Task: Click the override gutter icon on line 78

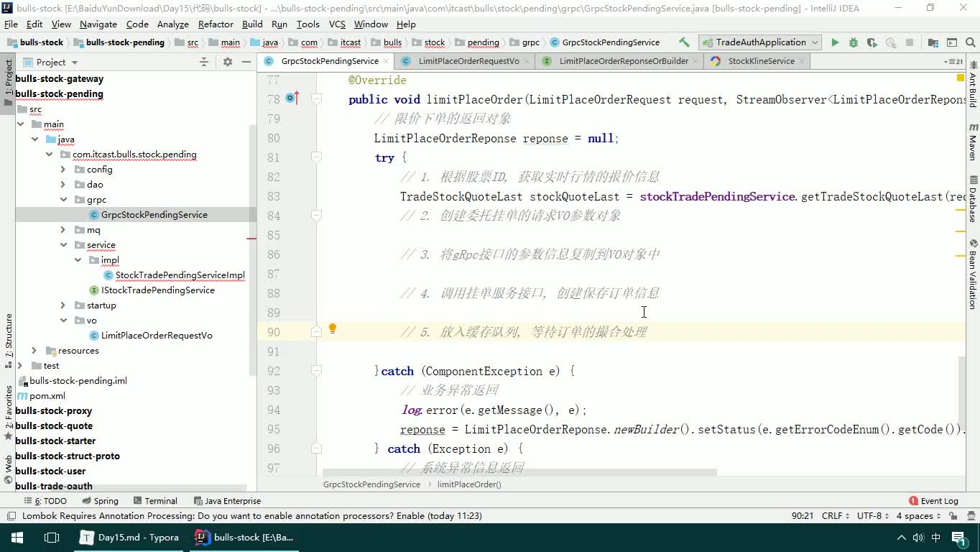Action: [292, 98]
